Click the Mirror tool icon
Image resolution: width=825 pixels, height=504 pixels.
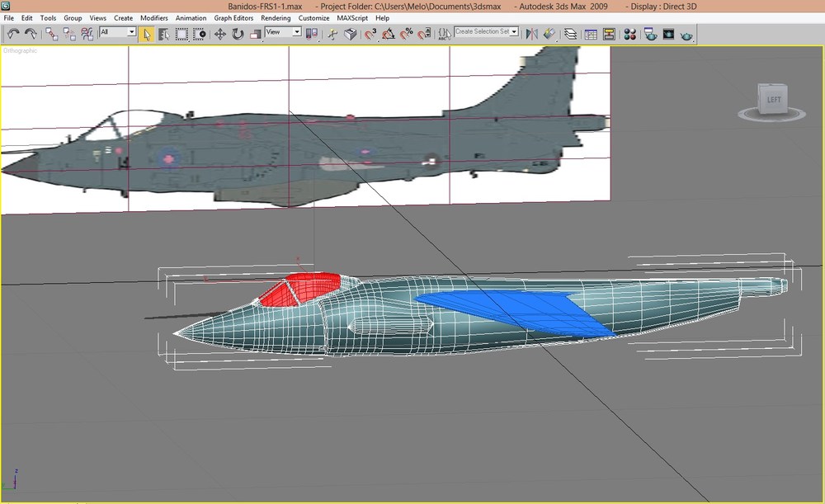(532, 35)
